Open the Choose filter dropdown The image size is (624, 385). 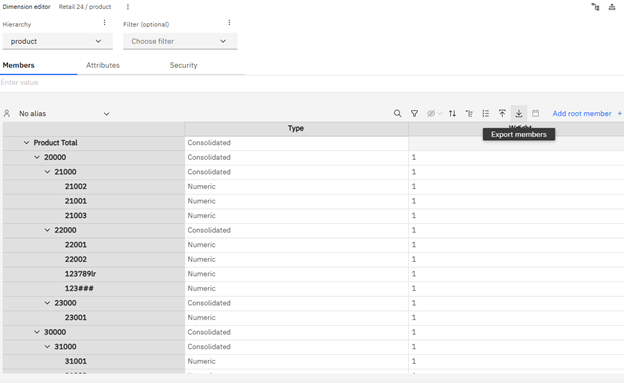(x=180, y=41)
